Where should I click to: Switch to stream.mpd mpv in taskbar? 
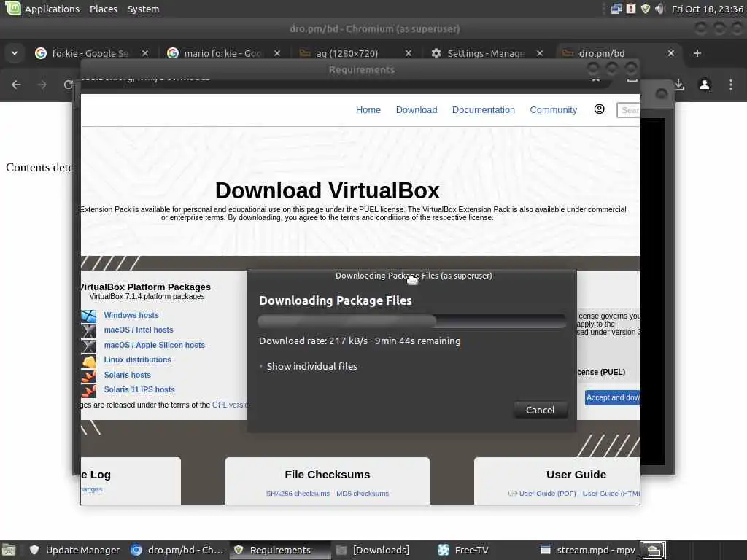[587, 550]
